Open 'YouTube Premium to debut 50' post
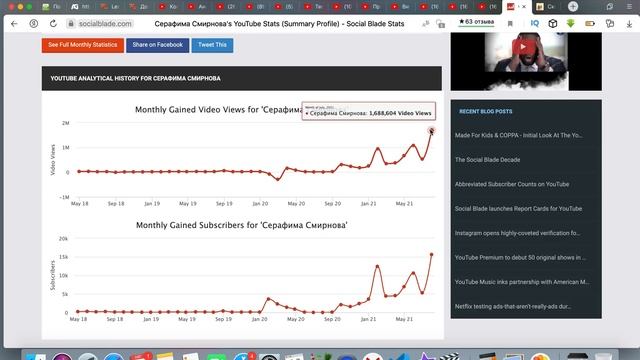Screen dimensions: 640x360 (520, 258)
